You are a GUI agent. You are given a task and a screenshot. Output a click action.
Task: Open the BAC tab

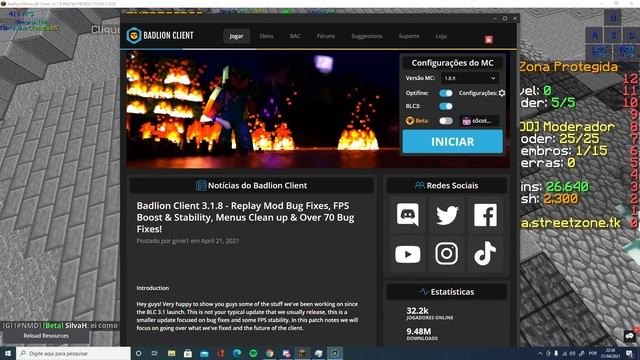[295, 36]
